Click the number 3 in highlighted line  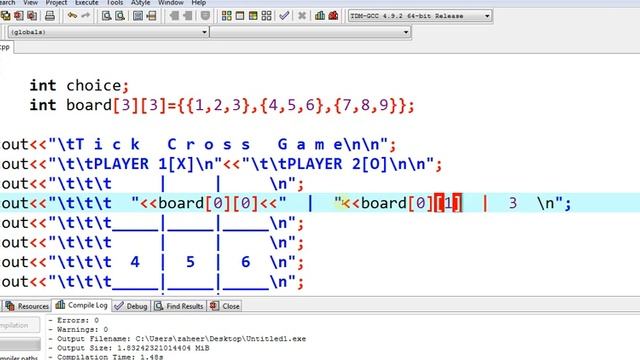point(513,203)
